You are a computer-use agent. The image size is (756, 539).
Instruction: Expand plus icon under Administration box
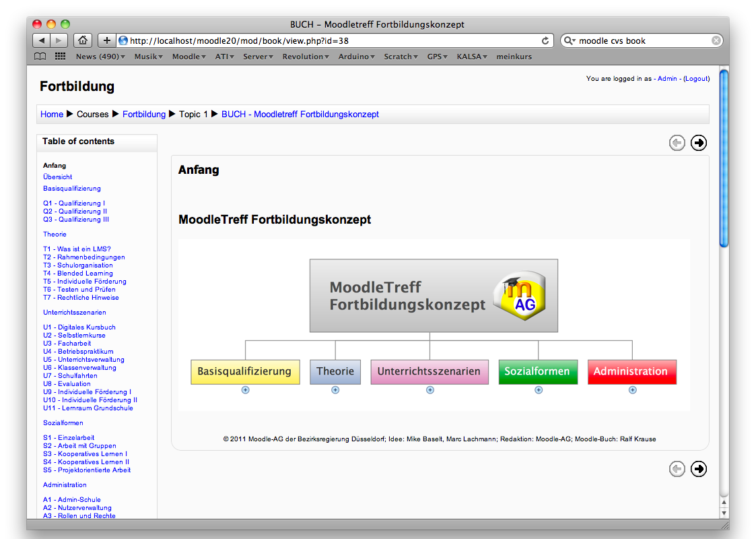click(633, 390)
